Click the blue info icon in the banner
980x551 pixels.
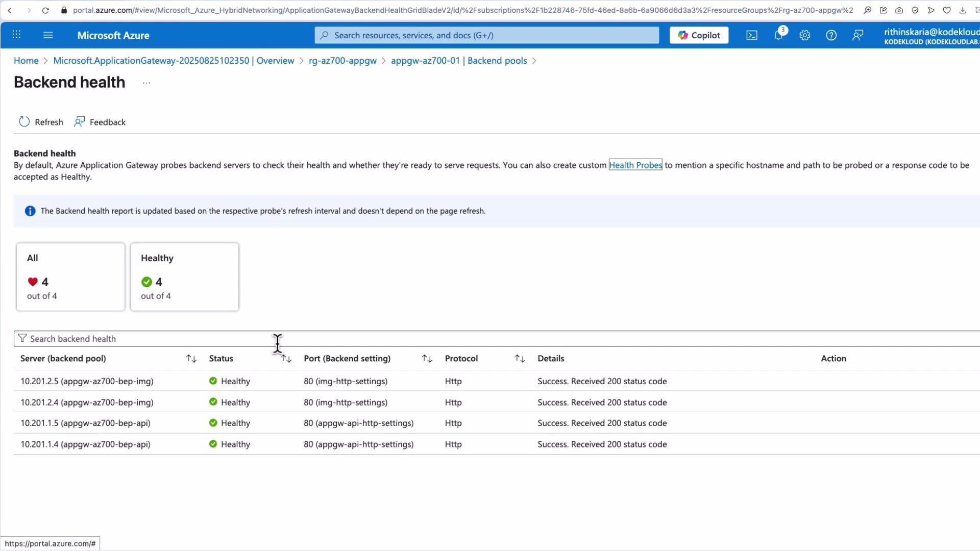pos(30,211)
